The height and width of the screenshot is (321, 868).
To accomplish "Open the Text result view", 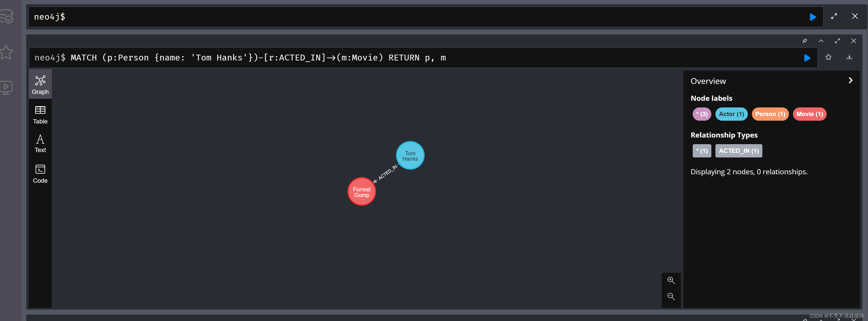I will tap(40, 143).
